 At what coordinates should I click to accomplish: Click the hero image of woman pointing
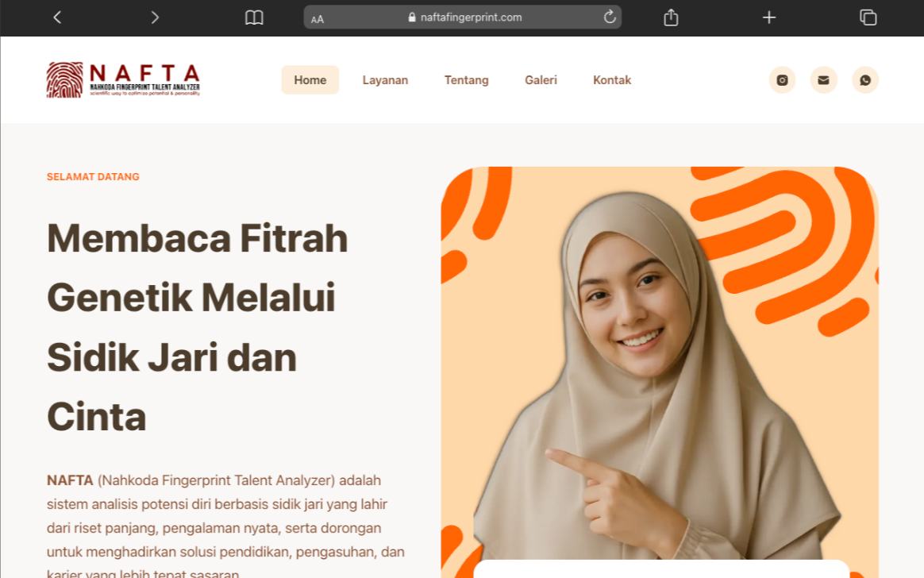click(x=660, y=372)
